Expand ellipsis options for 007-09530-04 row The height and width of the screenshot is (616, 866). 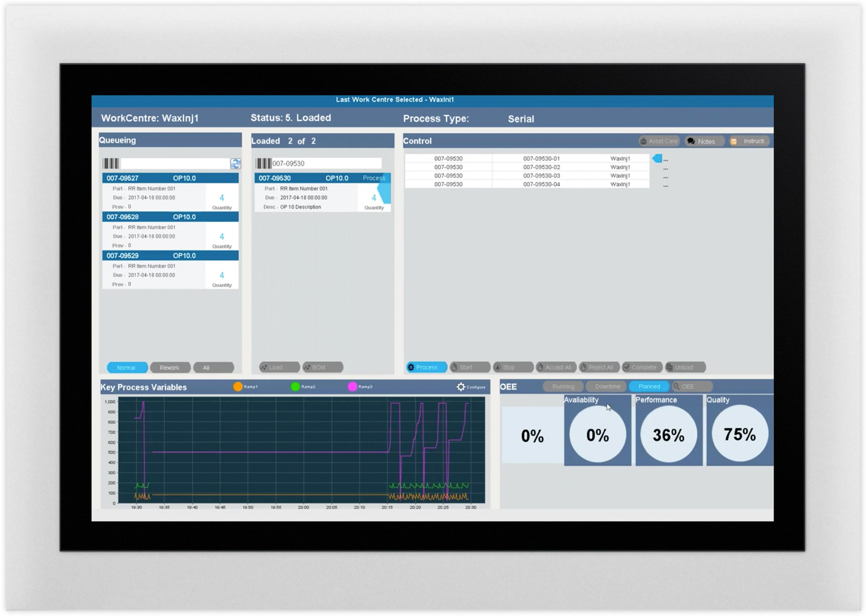point(665,185)
